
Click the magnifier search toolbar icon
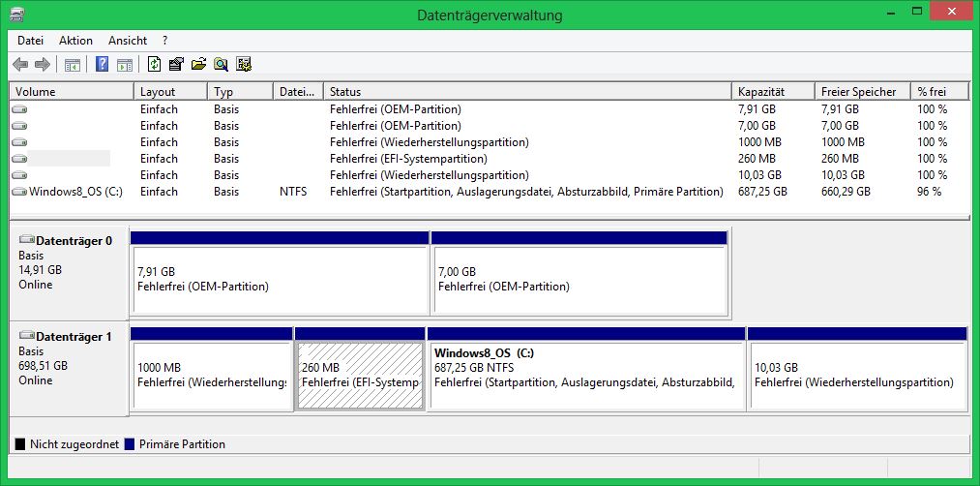(221, 65)
